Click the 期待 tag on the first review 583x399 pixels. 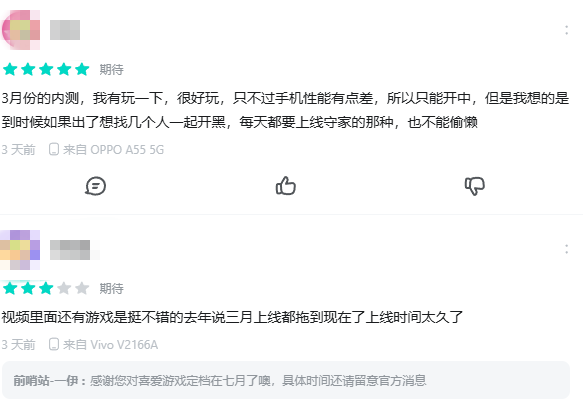click(x=111, y=70)
